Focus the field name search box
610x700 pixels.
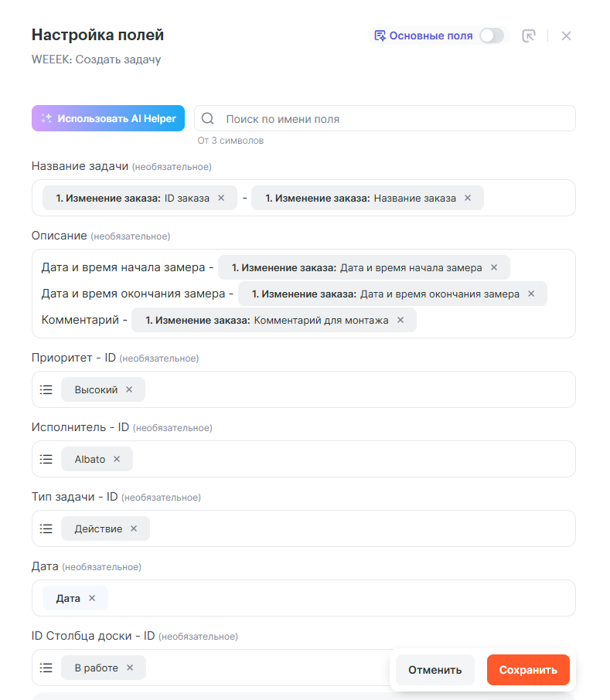pos(394,119)
